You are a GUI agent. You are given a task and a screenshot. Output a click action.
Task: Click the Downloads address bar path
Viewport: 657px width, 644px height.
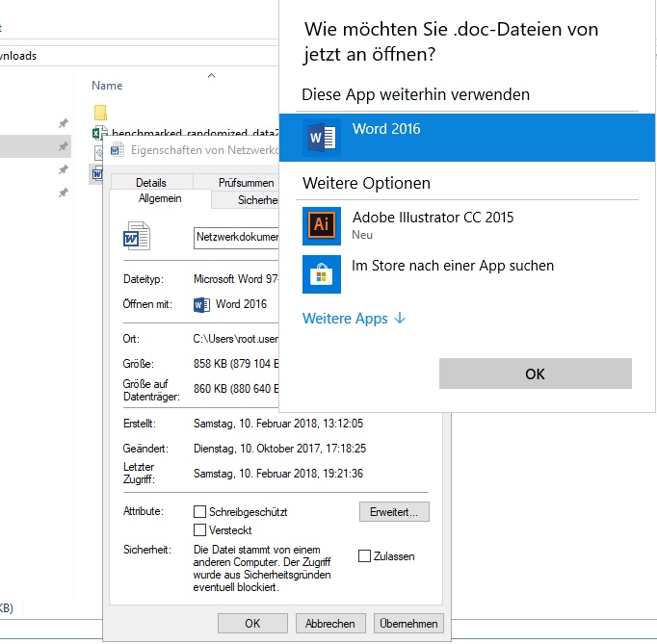pyautogui.click(x=18, y=56)
